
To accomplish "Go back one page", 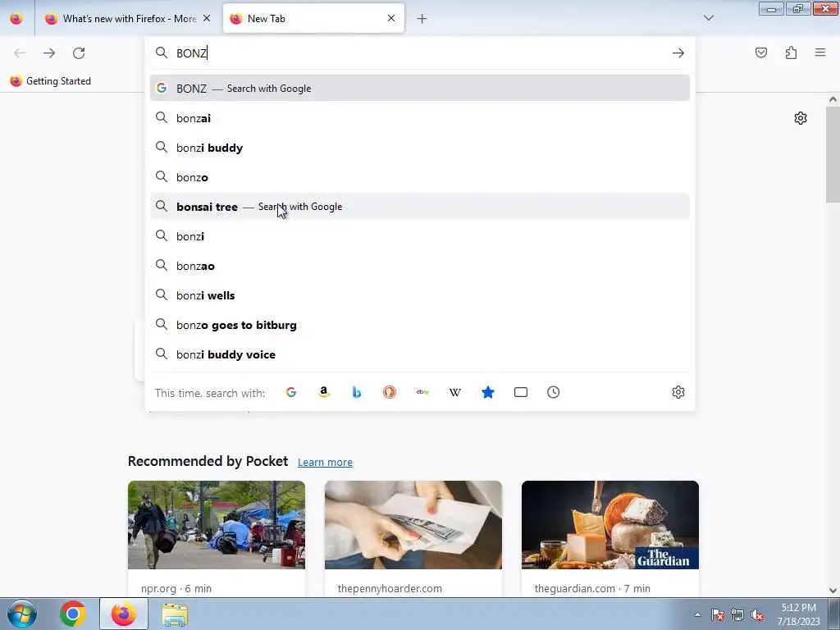I will click(x=20, y=53).
